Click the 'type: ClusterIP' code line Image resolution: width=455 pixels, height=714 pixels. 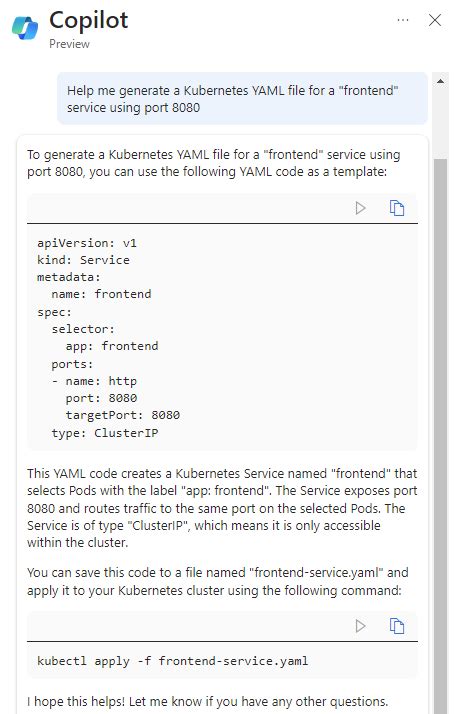point(105,433)
